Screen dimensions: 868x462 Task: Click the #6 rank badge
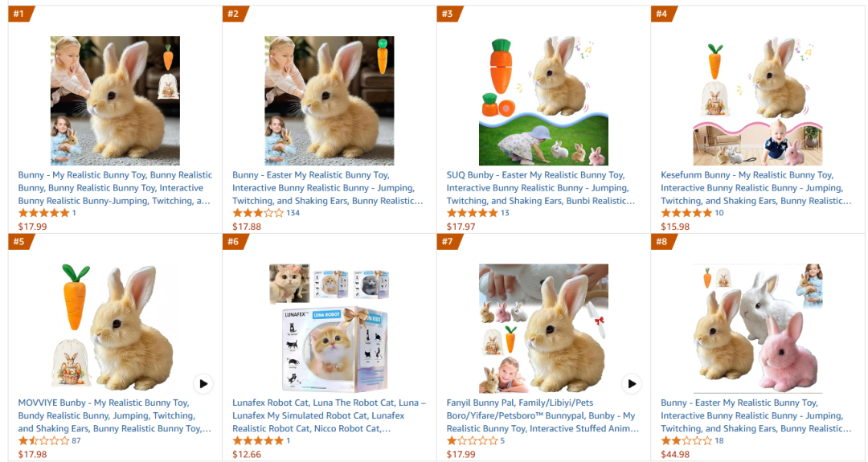tap(234, 242)
